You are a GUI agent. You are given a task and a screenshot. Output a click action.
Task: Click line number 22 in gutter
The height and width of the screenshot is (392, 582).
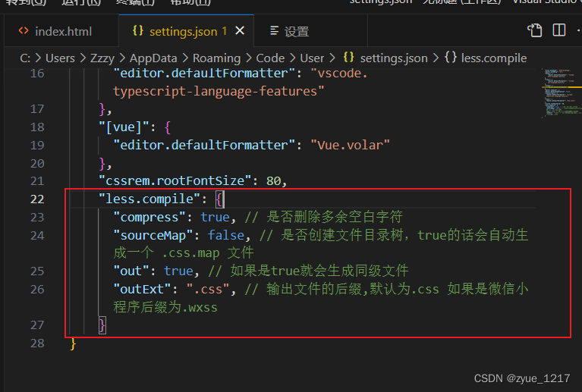click(37, 199)
